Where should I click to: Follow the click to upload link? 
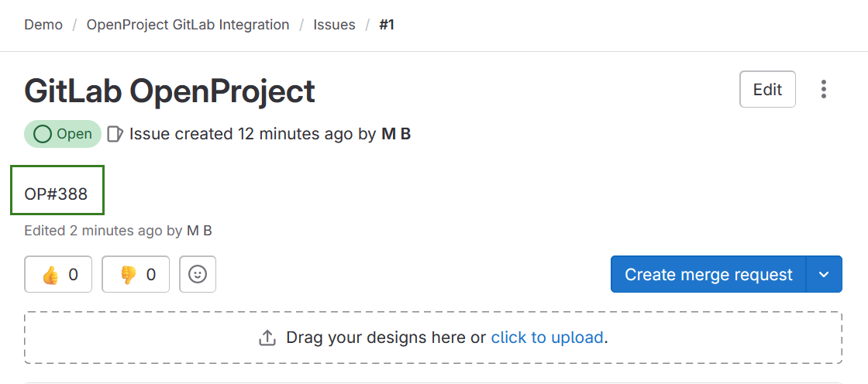click(x=547, y=338)
